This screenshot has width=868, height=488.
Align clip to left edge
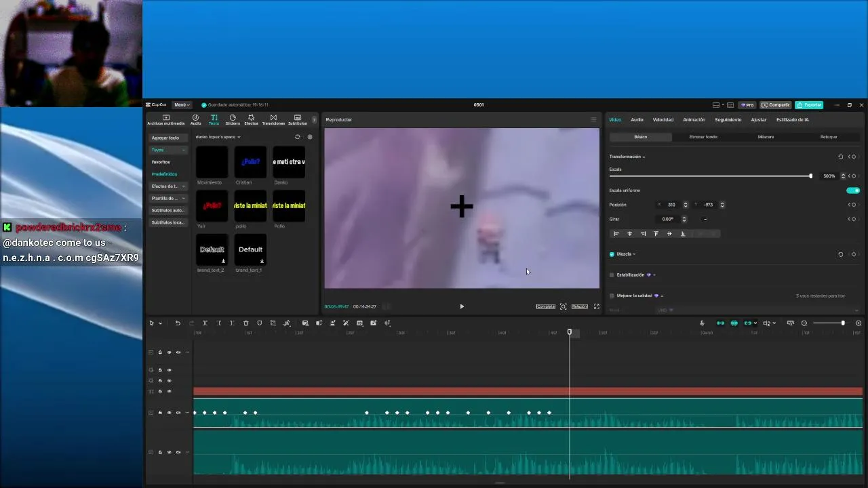point(616,234)
